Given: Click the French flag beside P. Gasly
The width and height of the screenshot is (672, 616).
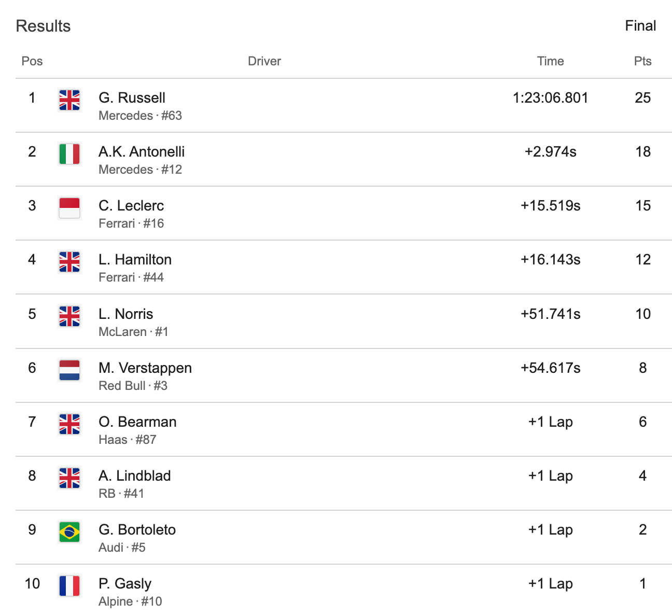Looking at the screenshot, I should [x=69, y=586].
